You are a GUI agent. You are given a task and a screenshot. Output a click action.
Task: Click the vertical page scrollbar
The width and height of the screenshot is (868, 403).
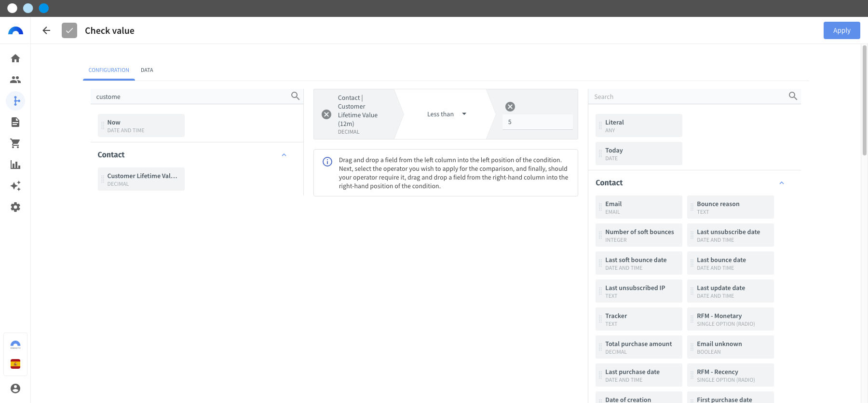tap(865, 100)
